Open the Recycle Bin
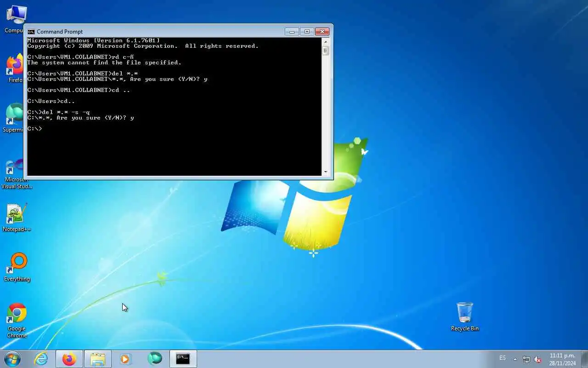 465,316
